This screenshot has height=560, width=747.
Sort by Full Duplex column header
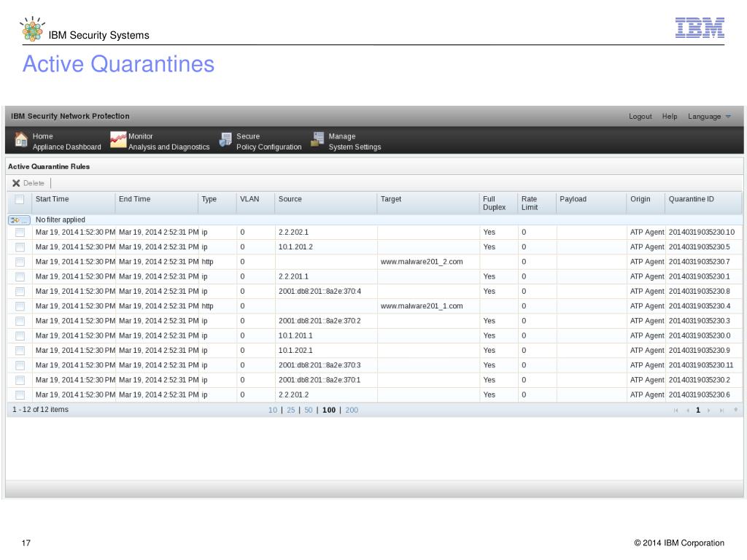[498, 203]
